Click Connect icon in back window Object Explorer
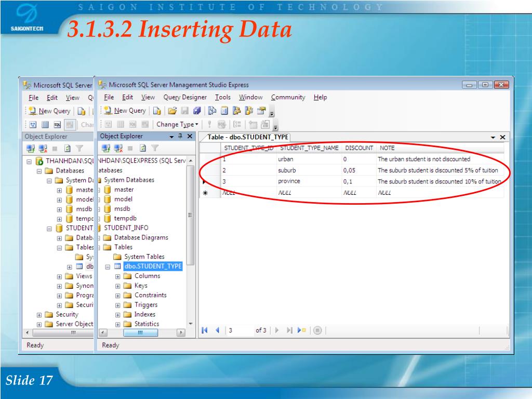The width and height of the screenshot is (532, 399). 31,148
